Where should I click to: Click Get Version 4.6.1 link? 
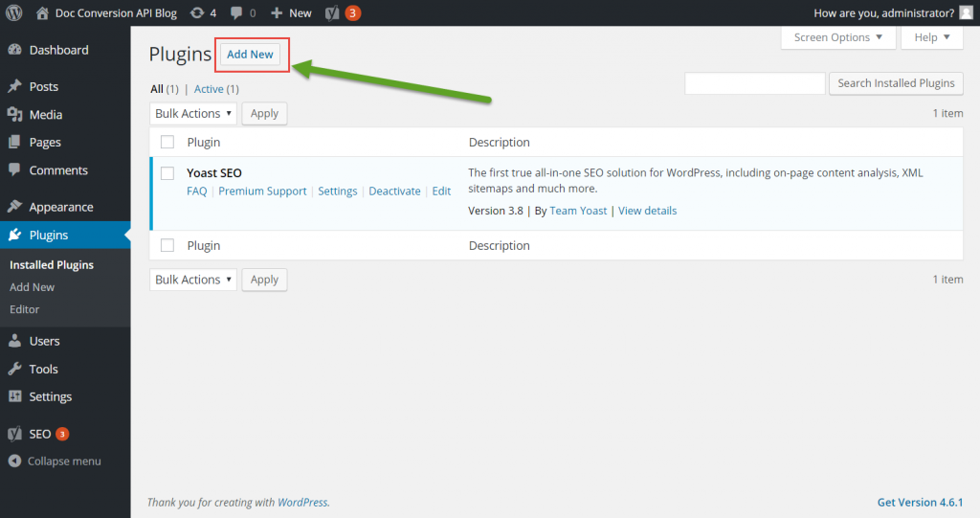click(x=920, y=503)
